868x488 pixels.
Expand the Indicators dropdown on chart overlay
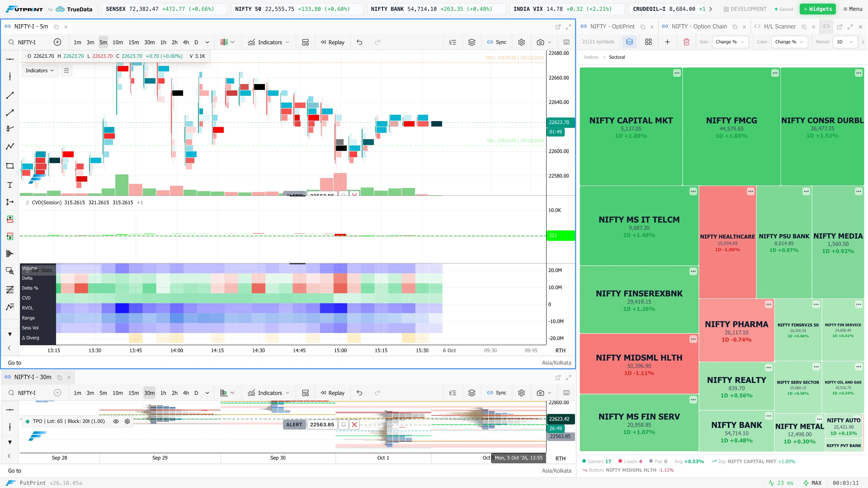click(x=39, y=70)
